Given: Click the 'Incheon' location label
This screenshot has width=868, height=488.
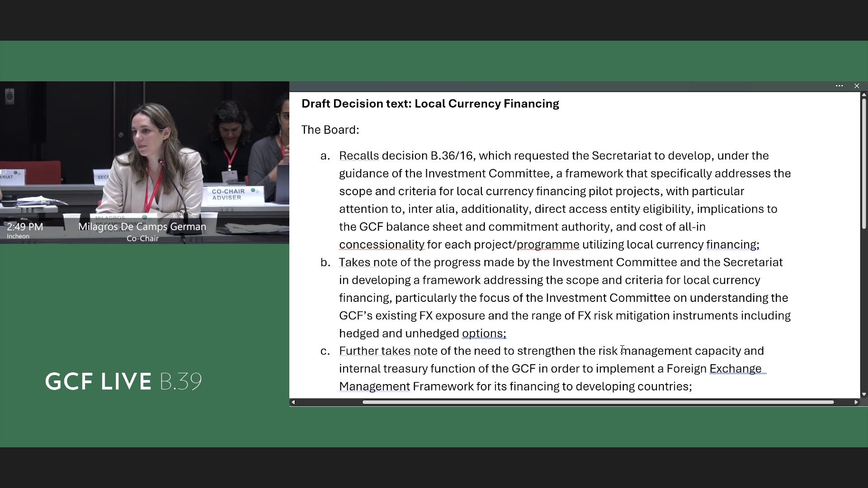Looking at the screenshot, I should [x=18, y=236].
